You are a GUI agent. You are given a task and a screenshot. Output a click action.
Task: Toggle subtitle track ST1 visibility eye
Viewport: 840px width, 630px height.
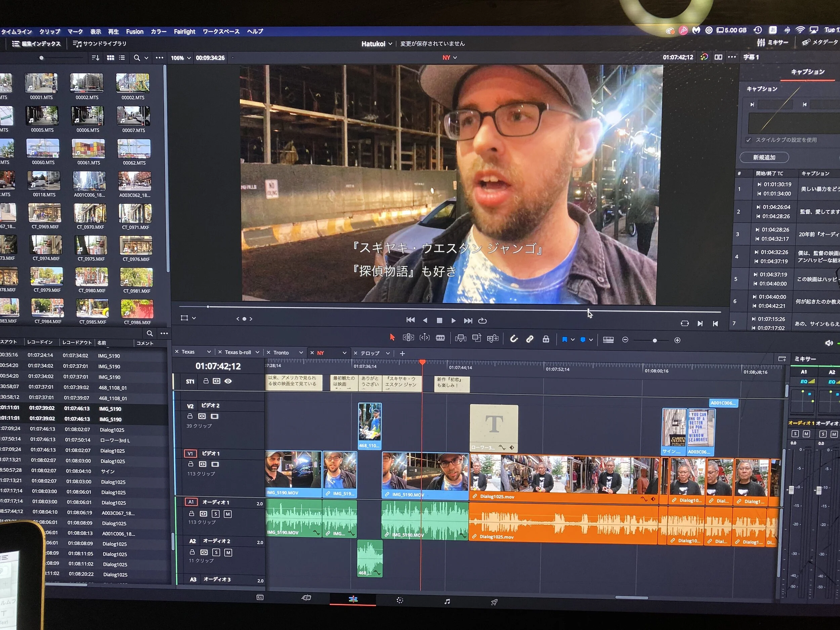pyautogui.click(x=228, y=381)
